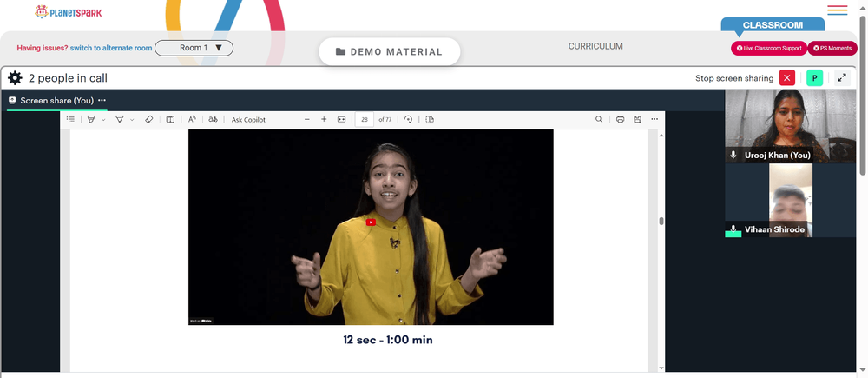Open the PDF table of contents icon
The image size is (868, 378).
[70, 119]
